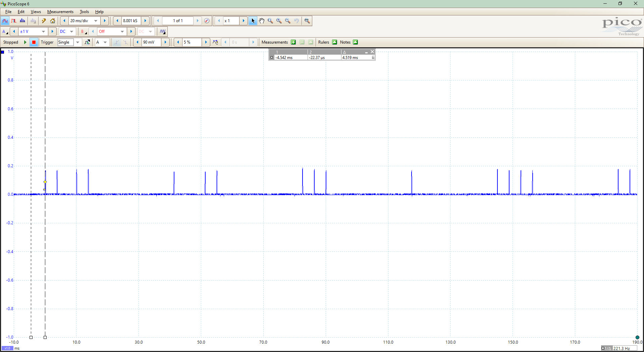This screenshot has height=352, width=644.
Task: Click the blue Channel A ruler handle
Action: pos(3,52)
